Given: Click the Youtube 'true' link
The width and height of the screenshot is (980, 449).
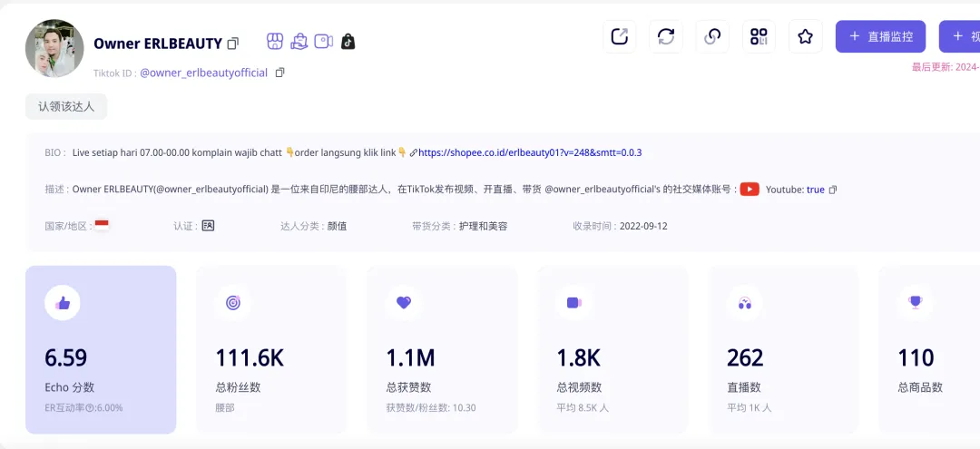Looking at the screenshot, I should [x=815, y=190].
